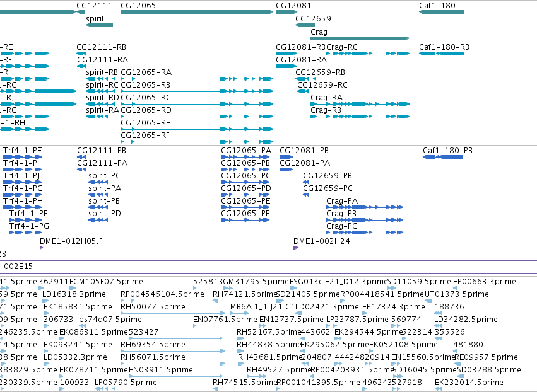The width and height of the screenshot is (537, 392).
Task: Click transcript CG12111-RB
Action: 81,54
